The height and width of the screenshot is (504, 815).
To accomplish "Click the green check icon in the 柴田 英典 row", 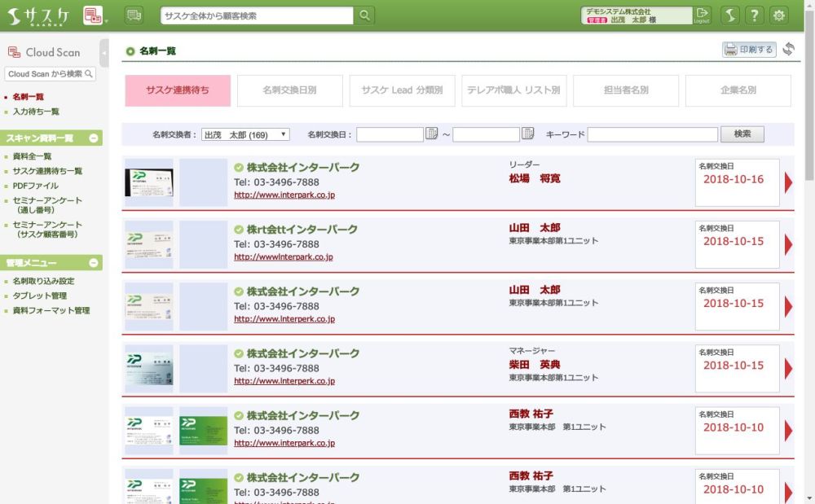I will (239, 353).
